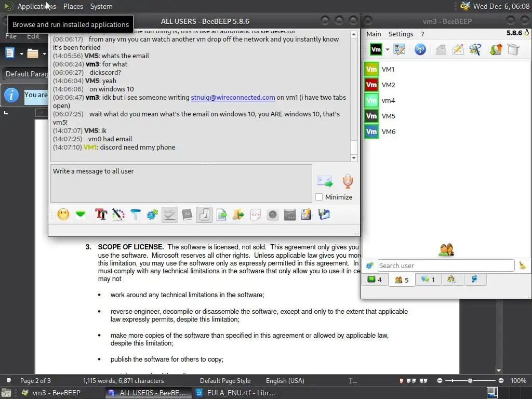The width and height of the screenshot is (532, 399).
Task: Click the message filter funnel icon
Action: 136,215
